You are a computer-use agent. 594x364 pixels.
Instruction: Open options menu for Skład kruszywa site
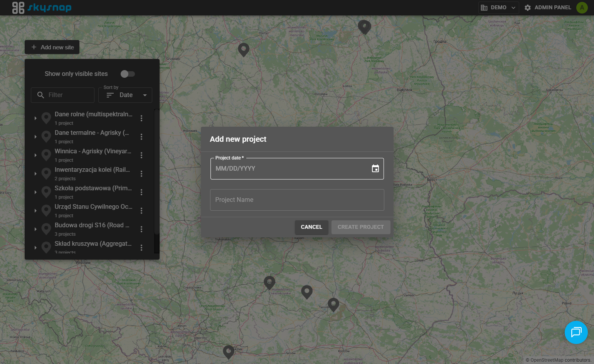click(141, 248)
